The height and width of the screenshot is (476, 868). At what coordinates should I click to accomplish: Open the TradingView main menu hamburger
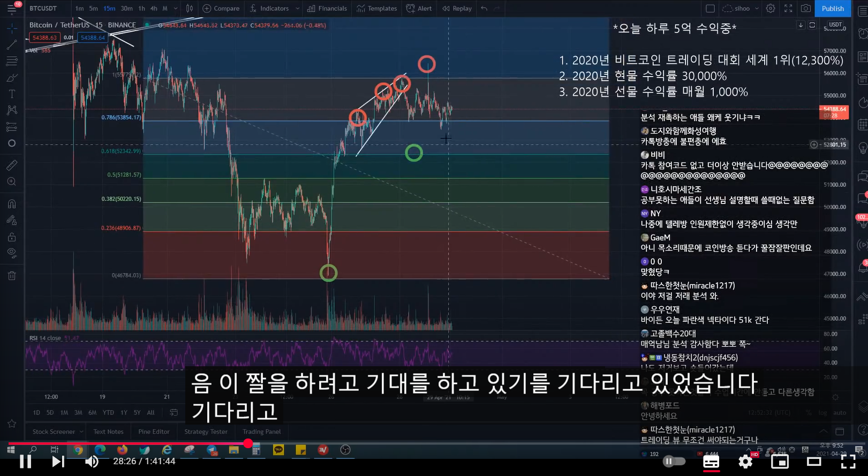tap(11, 9)
